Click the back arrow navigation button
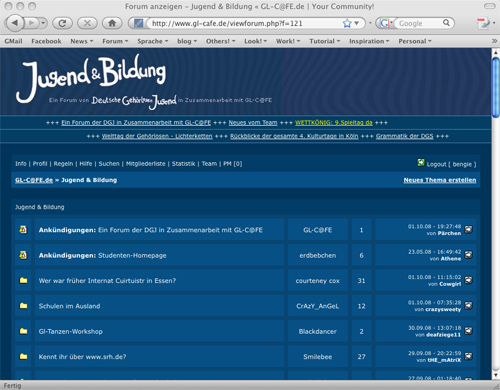The width and height of the screenshot is (500, 390). tap(15, 23)
